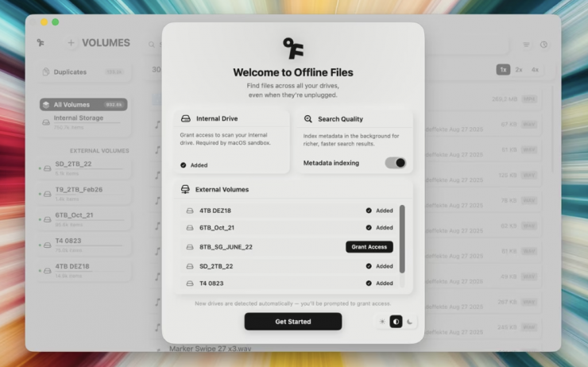Toggle the Metadata indexing switch
Viewport: 588px width, 367px height.
[x=395, y=163]
